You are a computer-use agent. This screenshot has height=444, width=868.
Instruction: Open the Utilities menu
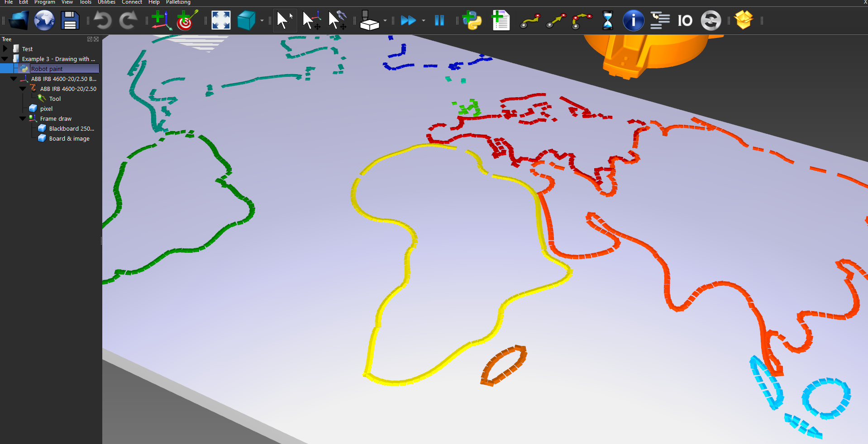[x=106, y=2]
